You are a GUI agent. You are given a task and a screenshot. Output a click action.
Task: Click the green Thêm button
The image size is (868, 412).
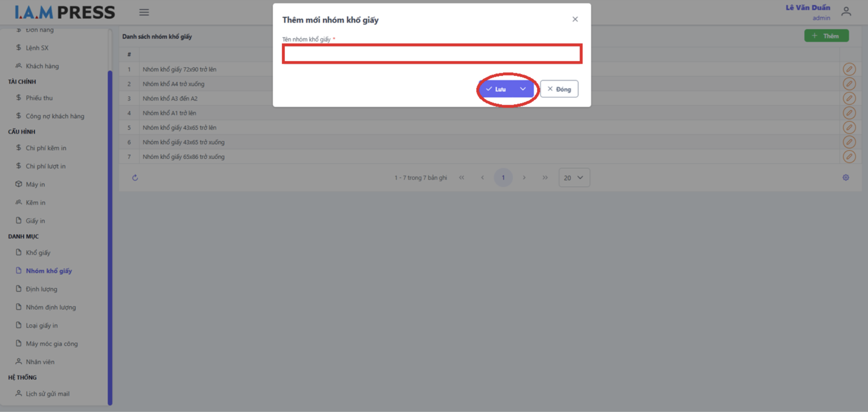tap(826, 36)
